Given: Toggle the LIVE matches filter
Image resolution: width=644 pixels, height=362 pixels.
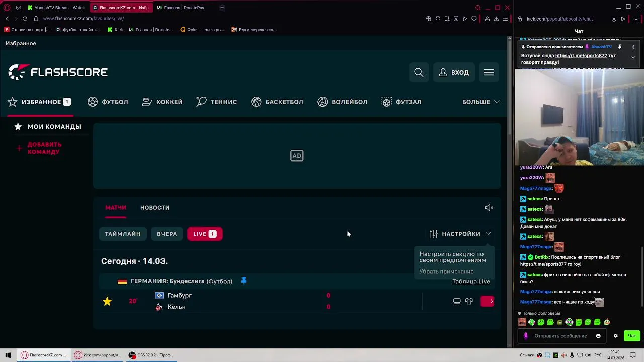Looking at the screenshot, I should coord(205,234).
